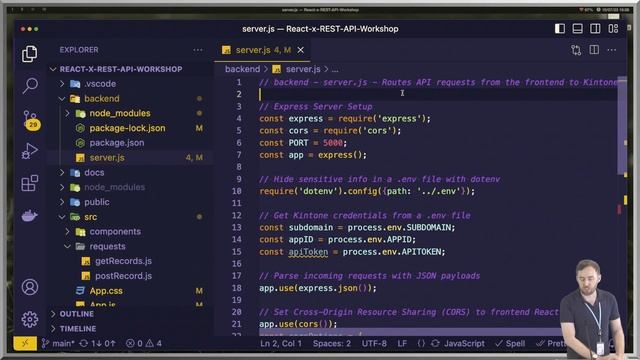Select JavaScript language mode
Screen dimensions: 640x360
pyautogui.click(x=464, y=343)
